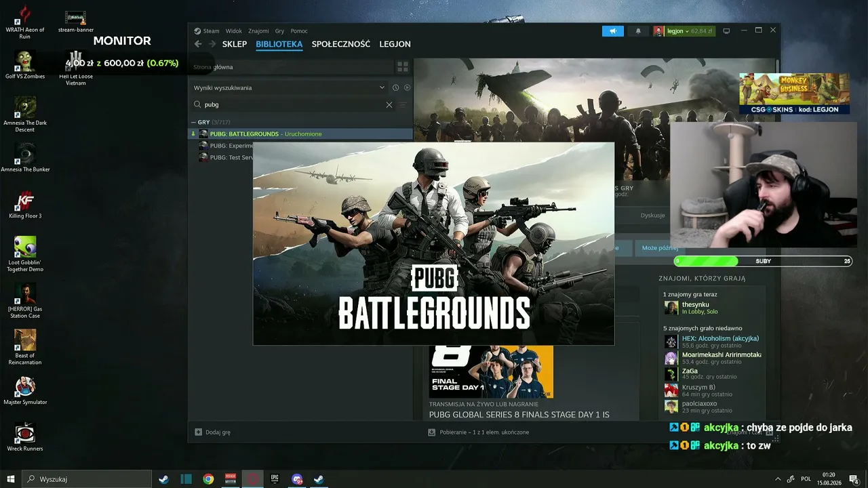This screenshot has width=868, height=488.
Task: Expand the legjon account dropdown
Action: (x=684, y=31)
